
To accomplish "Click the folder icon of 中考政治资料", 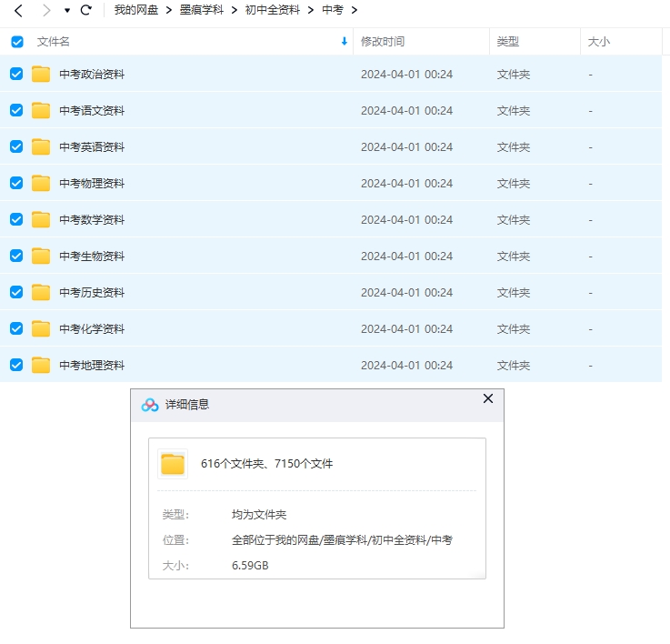I will (41, 75).
